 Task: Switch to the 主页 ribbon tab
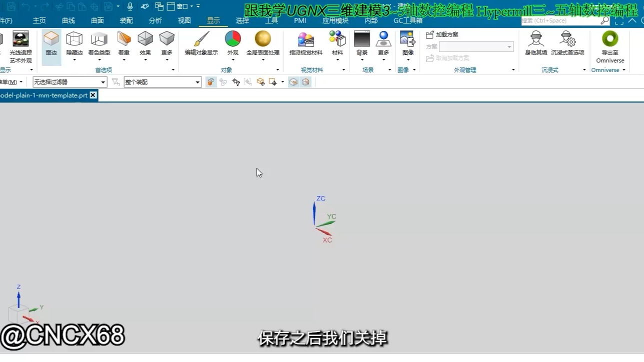pyautogui.click(x=39, y=20)
